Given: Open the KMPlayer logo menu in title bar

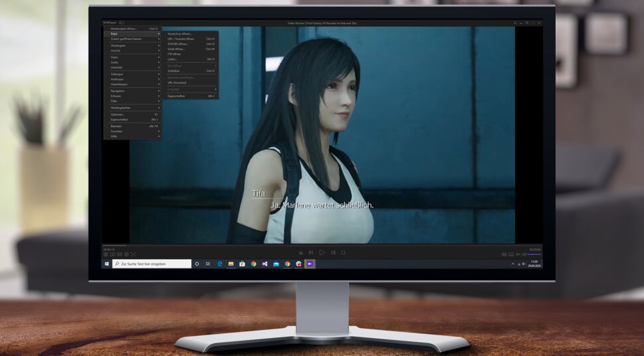Looking at the screenshot, I should coord(110,23).
